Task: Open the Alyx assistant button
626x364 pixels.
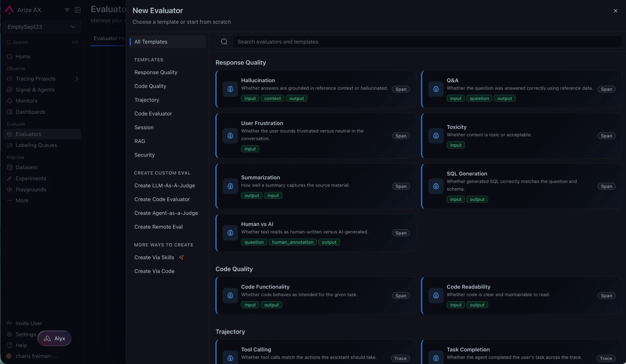Action: point(54,338)
